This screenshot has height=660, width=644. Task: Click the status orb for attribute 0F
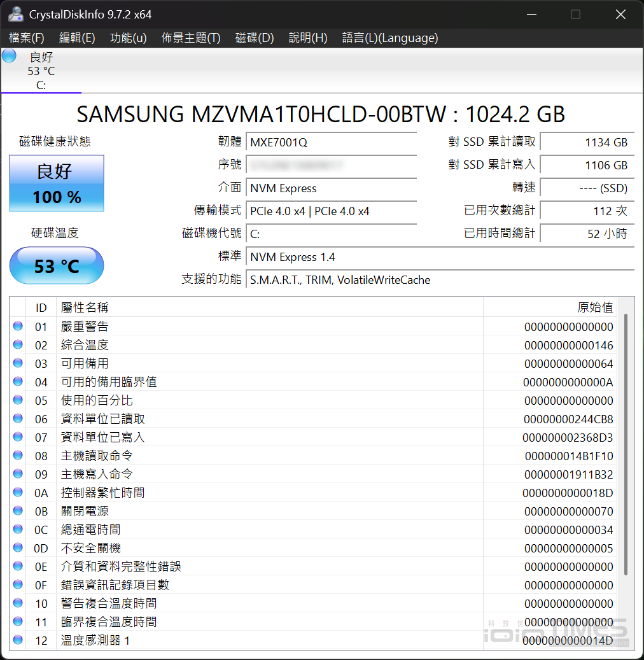click(x=18, y=585)
